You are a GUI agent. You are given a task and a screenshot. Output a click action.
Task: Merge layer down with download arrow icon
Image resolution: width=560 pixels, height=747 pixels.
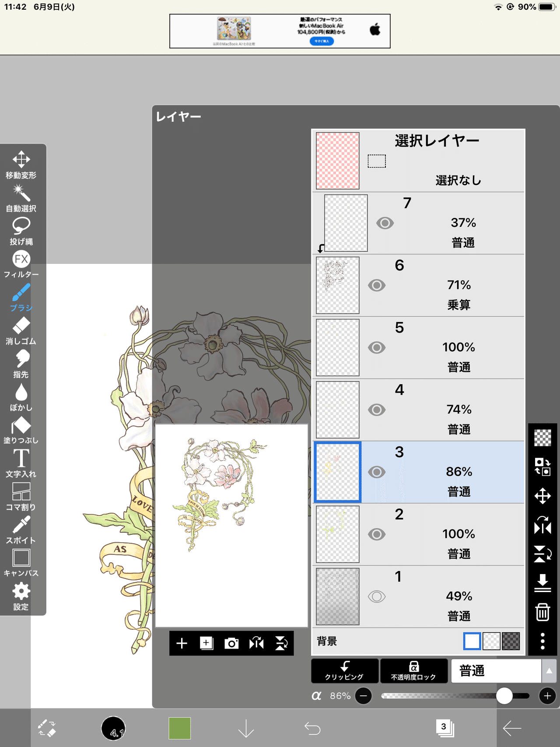click(x=542, y=583)
